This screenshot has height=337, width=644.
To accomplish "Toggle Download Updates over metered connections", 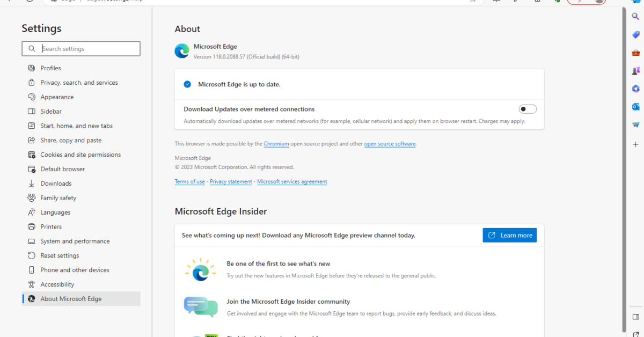I will point(528,108).
